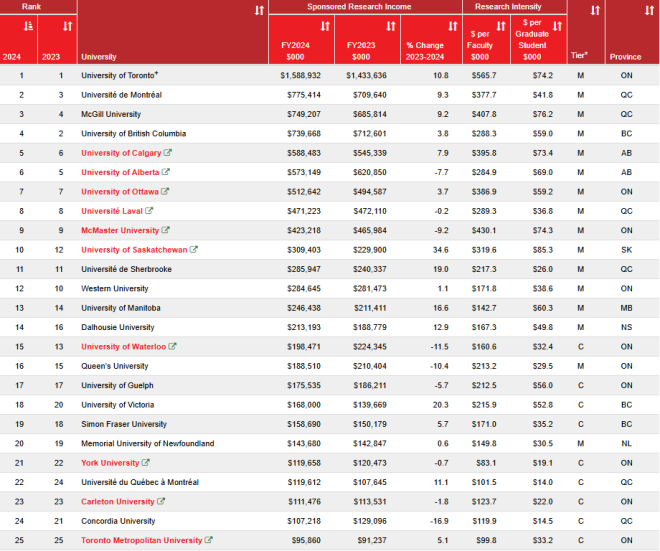Screen dimensions: 660x551
Task: Open Carleton University link
Action: point(117,502)
